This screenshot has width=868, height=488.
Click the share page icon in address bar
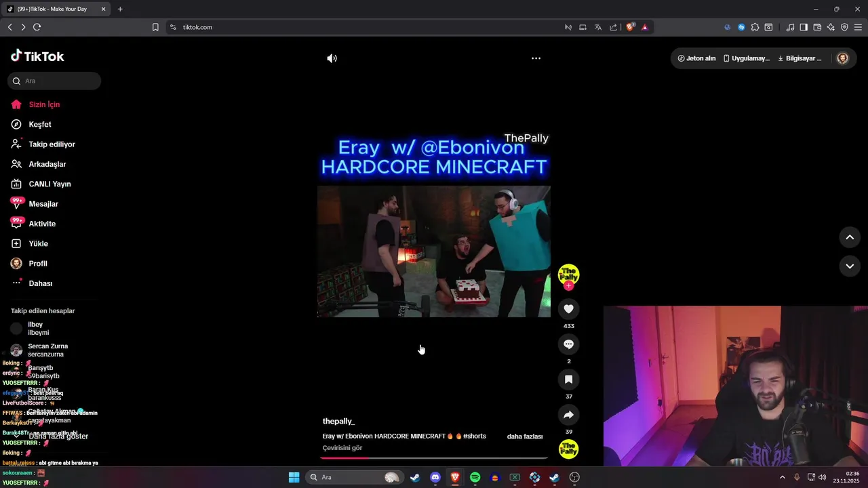coord(614,27)
